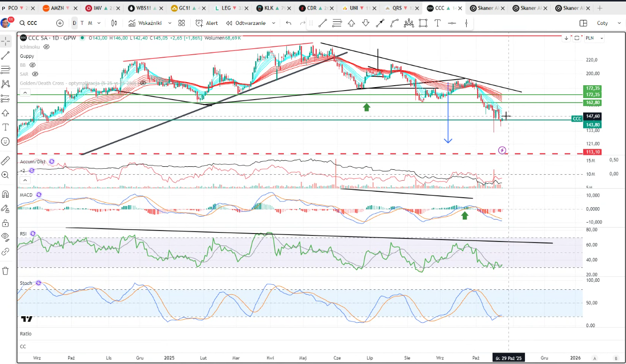This screenshot has width=626, height=364.
Task: Open the candlestick chart type selector
Action: coord(115,23)
